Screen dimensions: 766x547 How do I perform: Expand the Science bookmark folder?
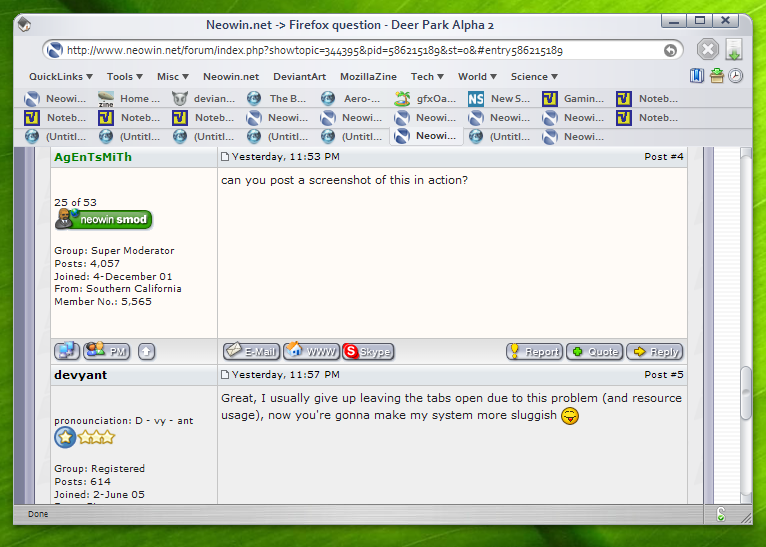pyautogui.click(x=534, y=77)
